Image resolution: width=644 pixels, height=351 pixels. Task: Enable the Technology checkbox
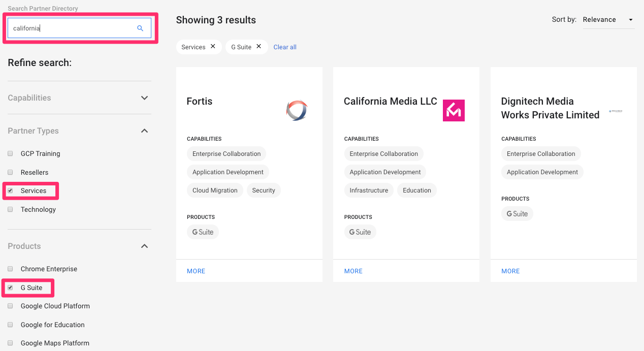[10, 209]
